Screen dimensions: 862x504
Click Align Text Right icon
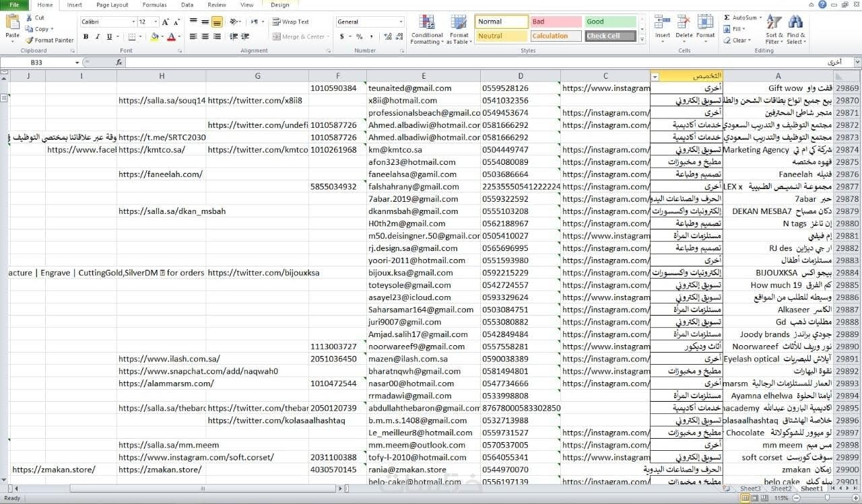(217, 37)
